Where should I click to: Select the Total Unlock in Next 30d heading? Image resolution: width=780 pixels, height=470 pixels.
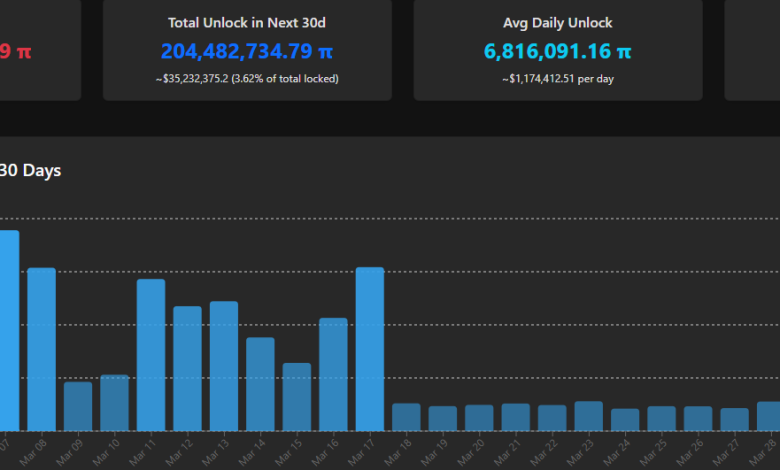tap(247, 21)
